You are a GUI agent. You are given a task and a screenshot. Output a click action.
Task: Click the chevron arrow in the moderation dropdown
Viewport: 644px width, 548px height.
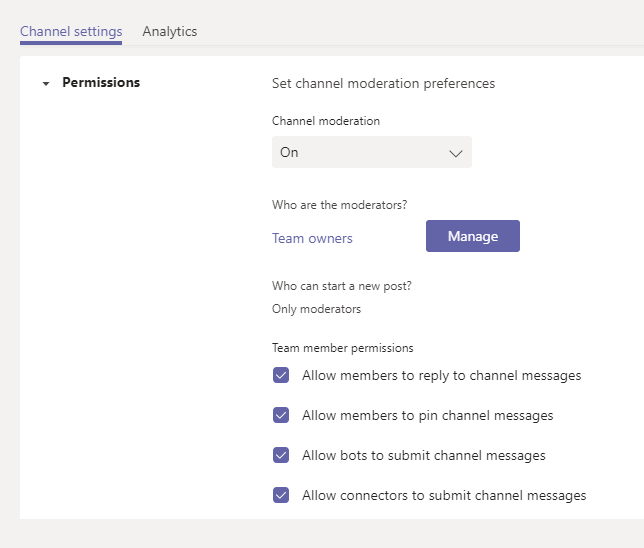[x=456, y=153]
